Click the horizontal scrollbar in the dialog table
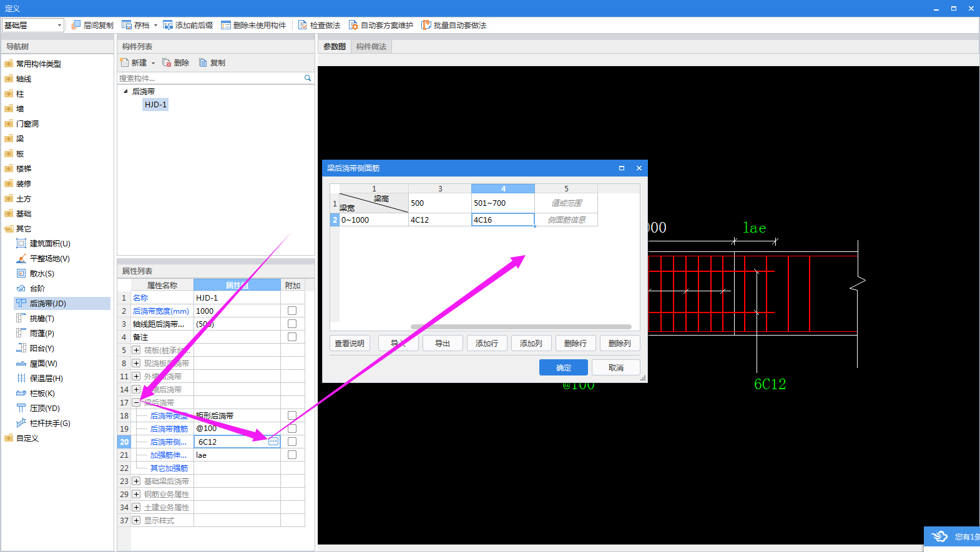The width and height of the screenshot is (980, 552). (521, 327)
